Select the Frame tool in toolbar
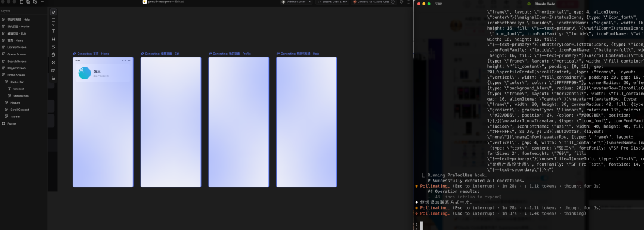This screenshot has height=230, width=644. pos(54,39)
